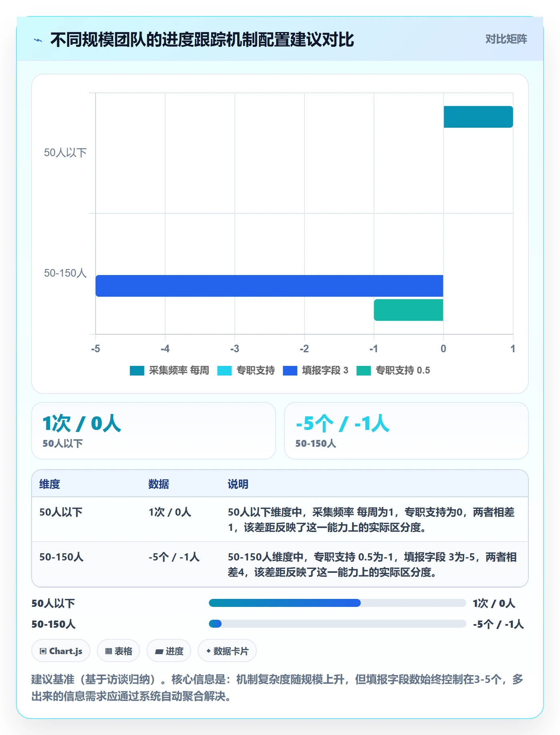Click the -5个 / -1人 progress value label
560x735 pixels.
point(498,624)
